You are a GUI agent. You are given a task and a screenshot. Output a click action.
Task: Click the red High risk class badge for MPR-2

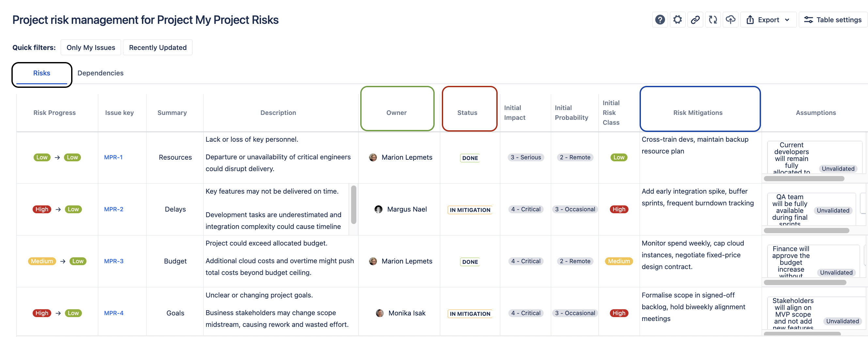(x=619, y=210)
